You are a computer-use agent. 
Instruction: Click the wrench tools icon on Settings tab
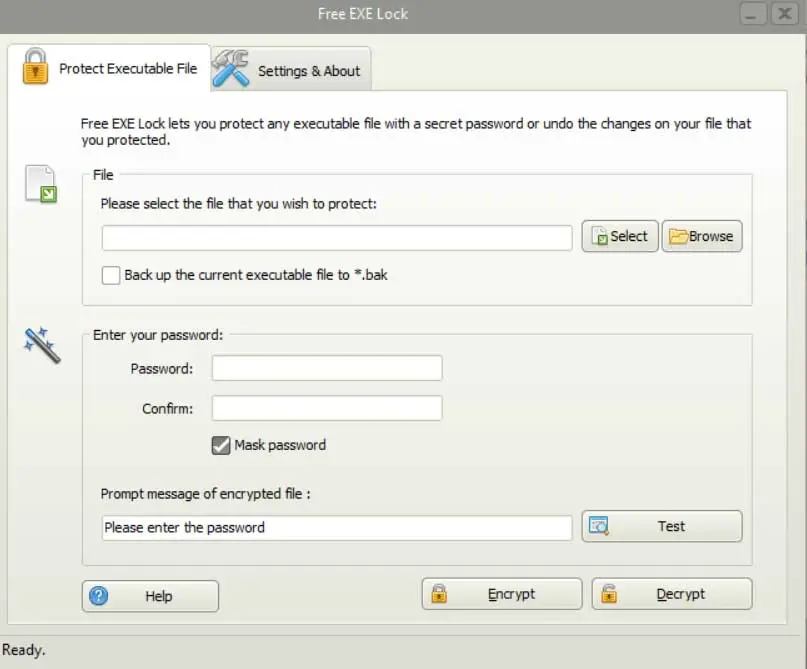click(231, 68)
